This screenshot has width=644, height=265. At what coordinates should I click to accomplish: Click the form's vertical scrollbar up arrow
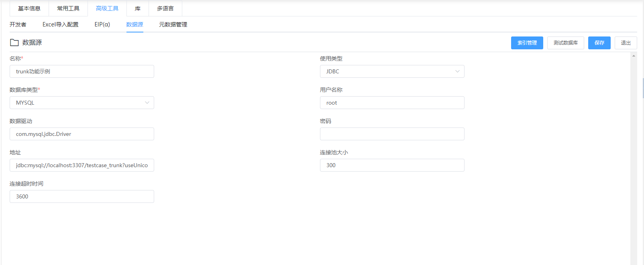pos(634,56)
